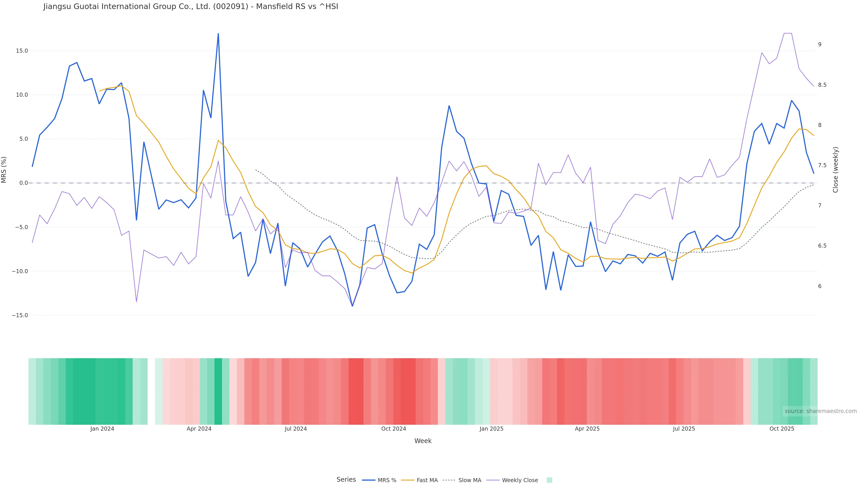Viewport: 868px width, 488px height.
Task: Click the orange Fast MA legend line
Action: [x=408, y=480]
